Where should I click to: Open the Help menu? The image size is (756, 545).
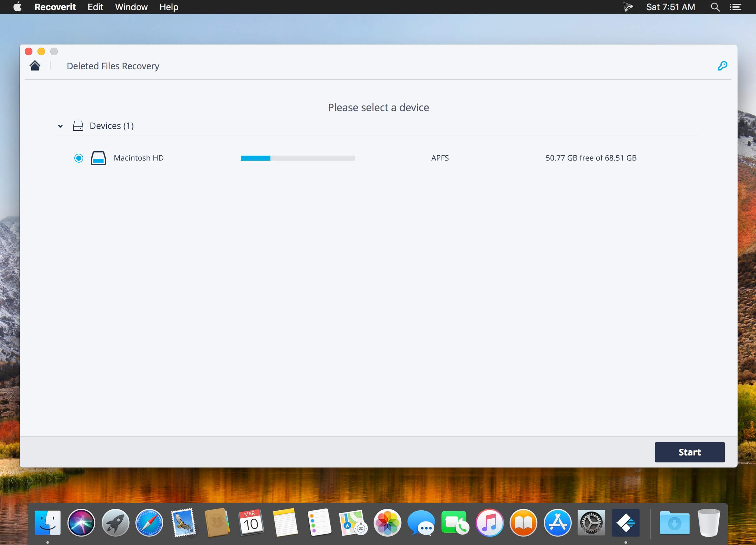pyautogui.click(x=169, y=7)
